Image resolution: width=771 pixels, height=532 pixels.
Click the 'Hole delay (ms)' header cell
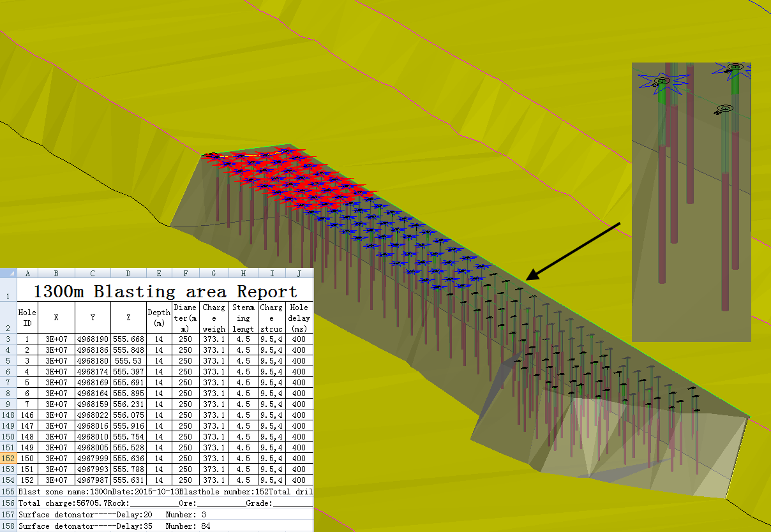299,318
